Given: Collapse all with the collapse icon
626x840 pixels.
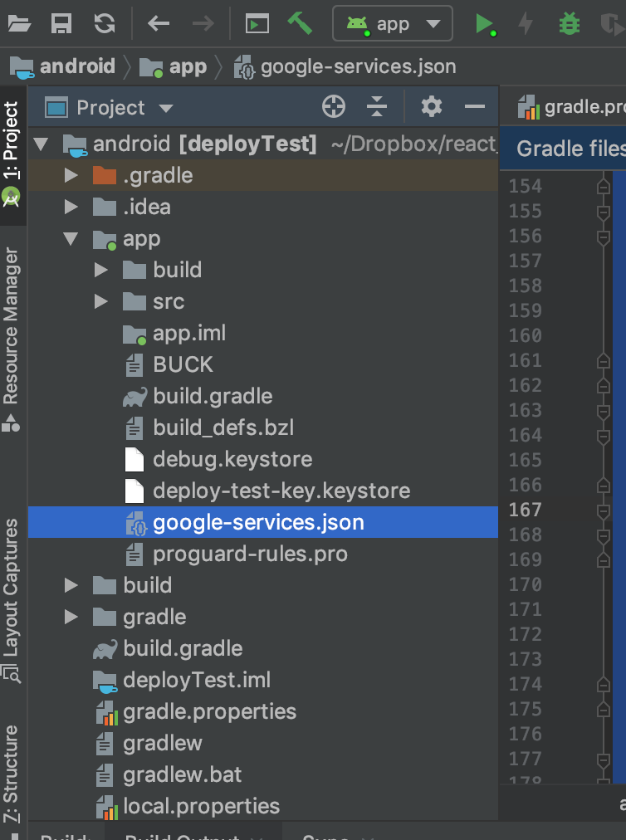Looking at the screenshot, I should [377, 106].
